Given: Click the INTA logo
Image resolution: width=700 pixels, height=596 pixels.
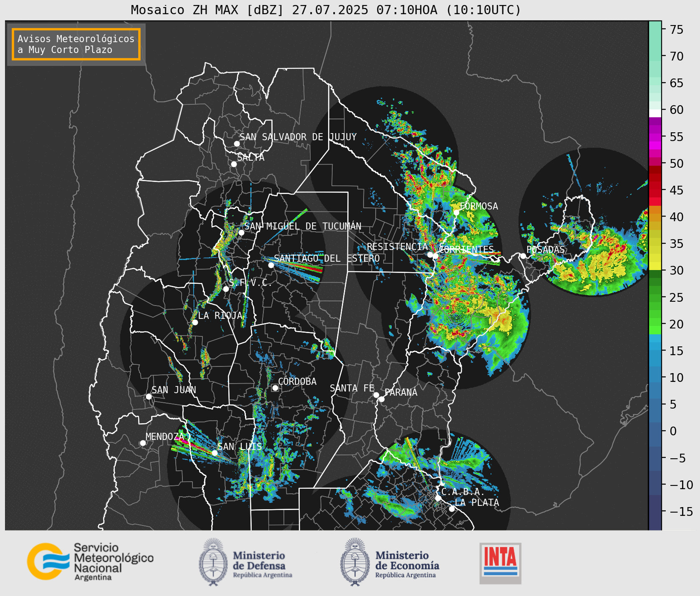Looking at the screenshot, I should 500,563.
